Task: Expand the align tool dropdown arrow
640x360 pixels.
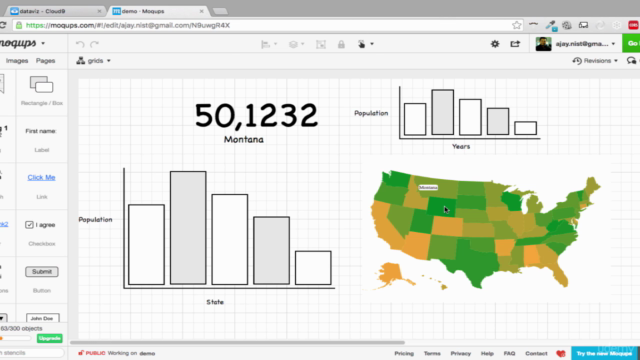Action: coord(276,44)
